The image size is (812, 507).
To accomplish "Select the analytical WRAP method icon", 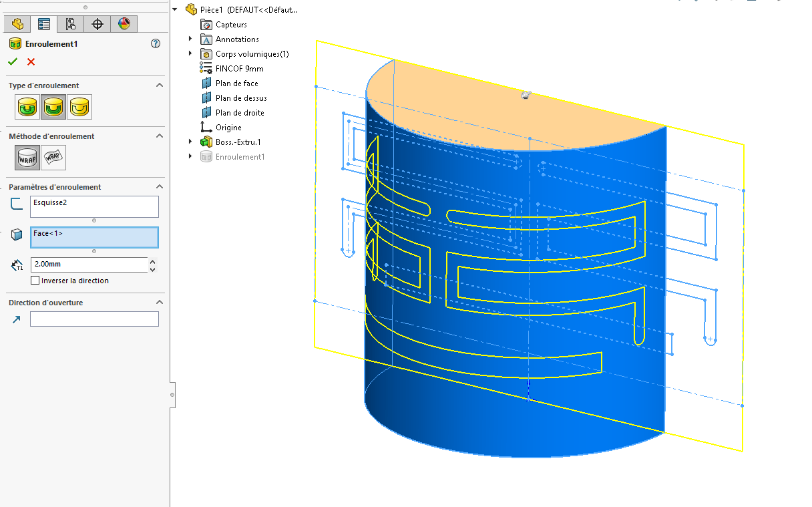I will (27, 158).
